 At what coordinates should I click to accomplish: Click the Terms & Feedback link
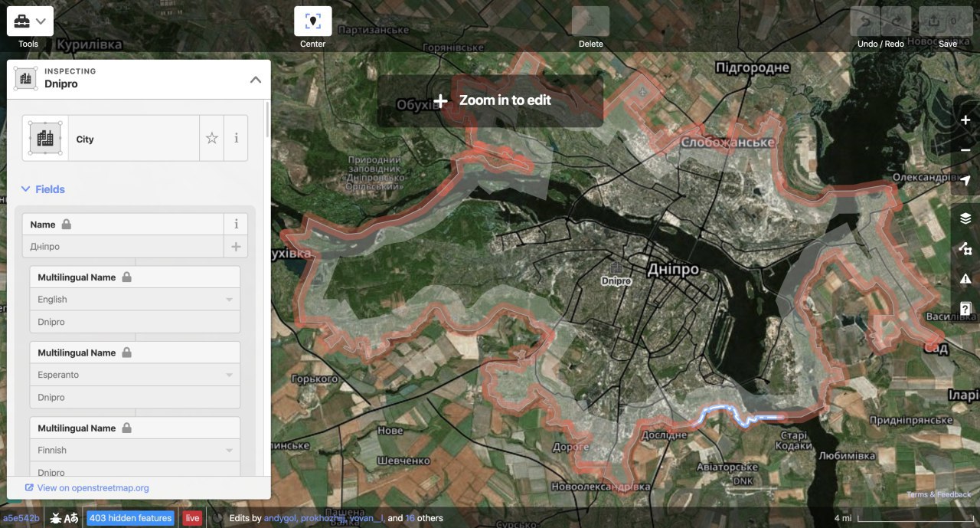[939, 495]
